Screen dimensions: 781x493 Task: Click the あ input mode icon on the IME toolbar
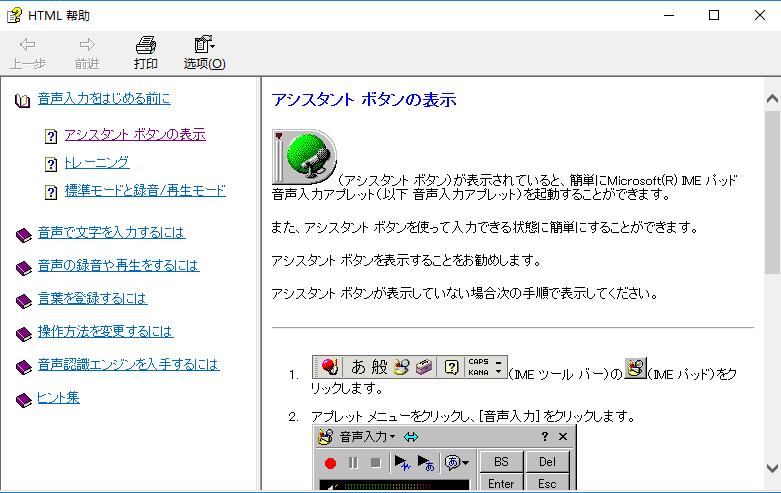point(358,367)
